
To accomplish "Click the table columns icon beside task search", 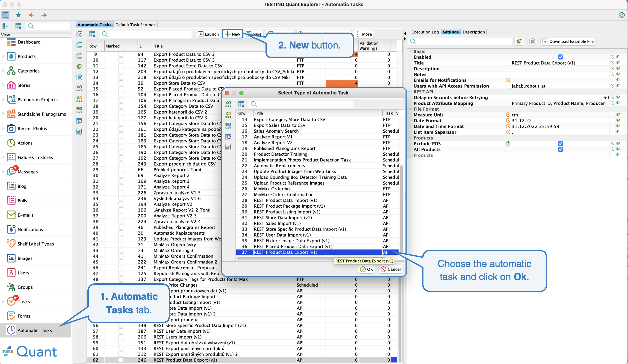I will tap(92, 34).
